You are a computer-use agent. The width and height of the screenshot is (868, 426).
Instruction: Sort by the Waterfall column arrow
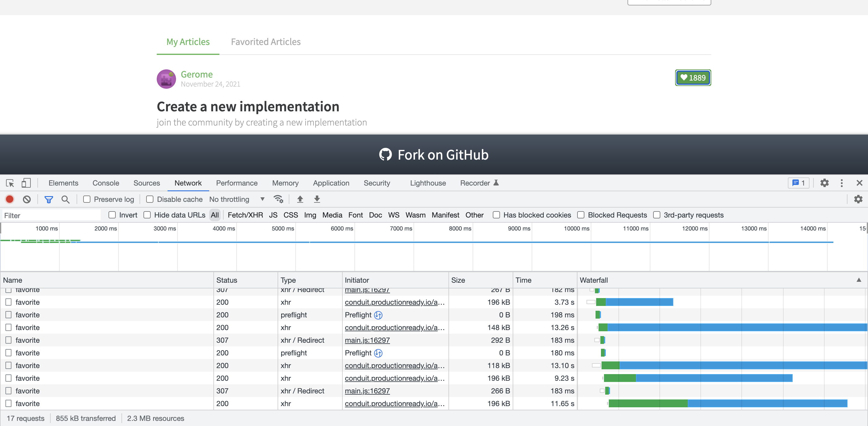click(x=859, y=280)
